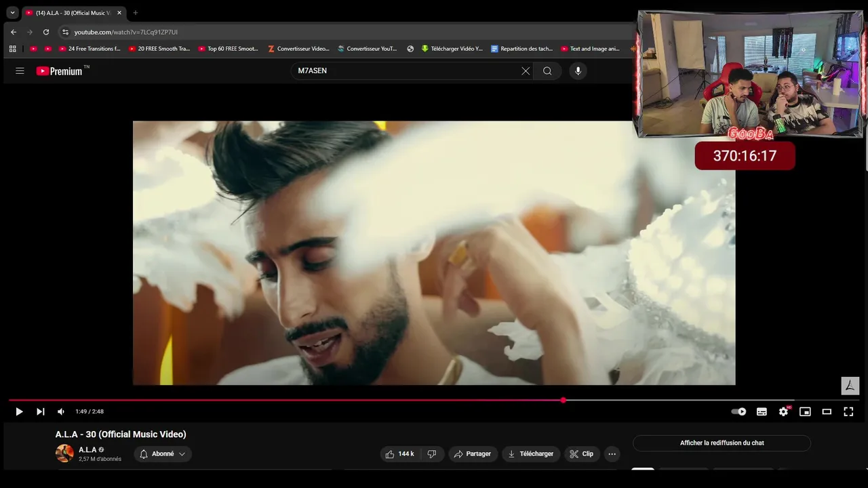
Task: Open 'Télécharger Vidéo Y...' bookmark
Action: [x=452, y=49]
